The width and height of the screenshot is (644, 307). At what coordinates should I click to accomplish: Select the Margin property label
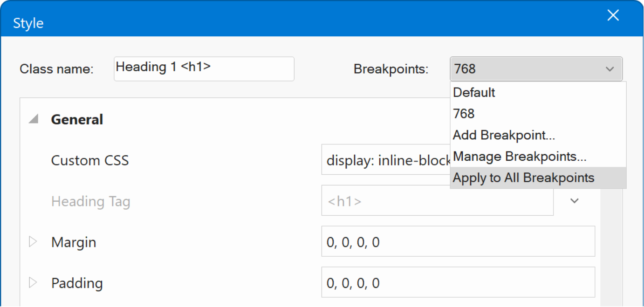click(x=74, y=242)
